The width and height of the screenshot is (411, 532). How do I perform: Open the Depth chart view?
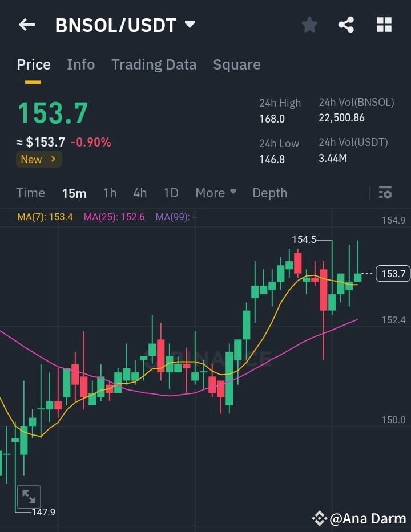tap(269, 193)
